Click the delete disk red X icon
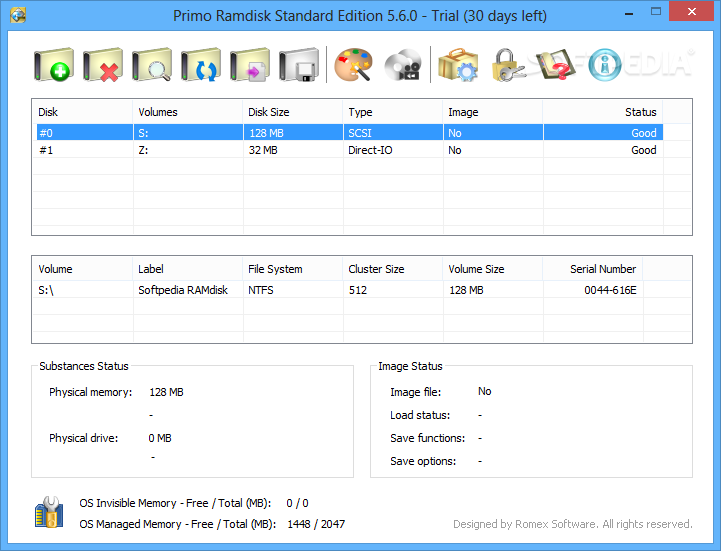The image size is (721, 551). tap(103, 65)
